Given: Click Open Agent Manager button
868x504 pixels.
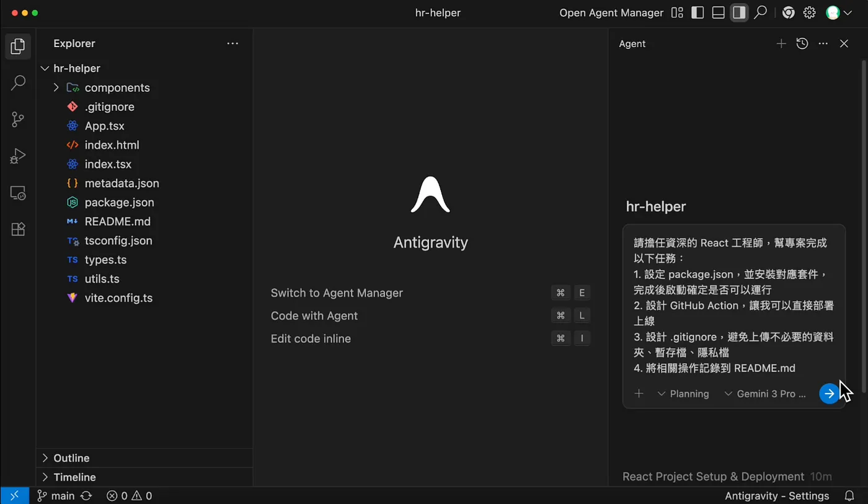Looking at the screenshot, I should coord(611,12).
